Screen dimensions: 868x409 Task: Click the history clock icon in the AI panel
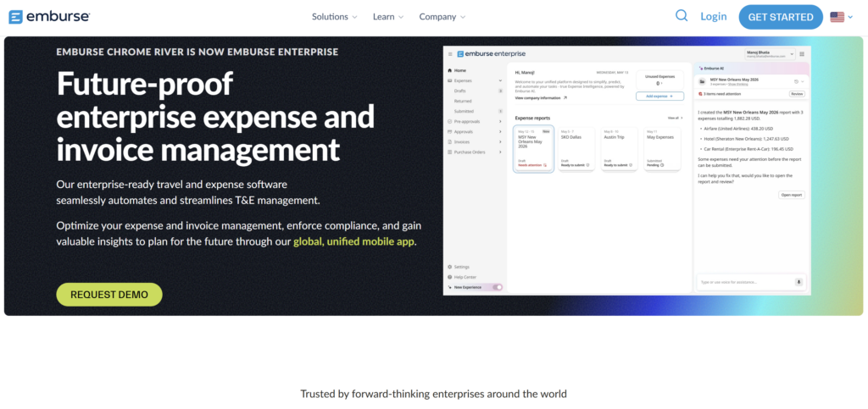796,81
